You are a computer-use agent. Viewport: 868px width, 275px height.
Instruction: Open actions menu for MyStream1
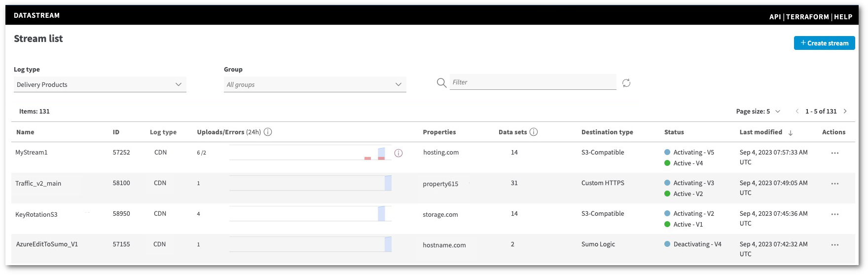pos(834,153)
